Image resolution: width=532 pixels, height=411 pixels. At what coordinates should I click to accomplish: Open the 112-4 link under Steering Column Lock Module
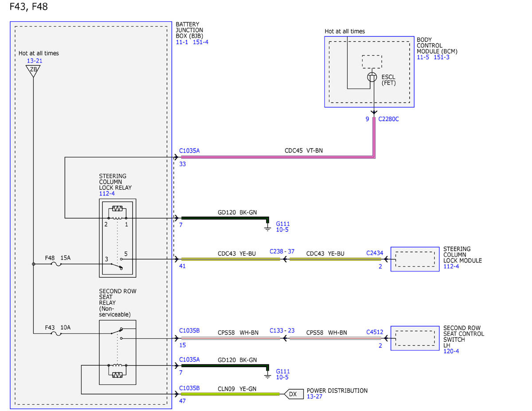pyautogui.click(x=452, y=266)
